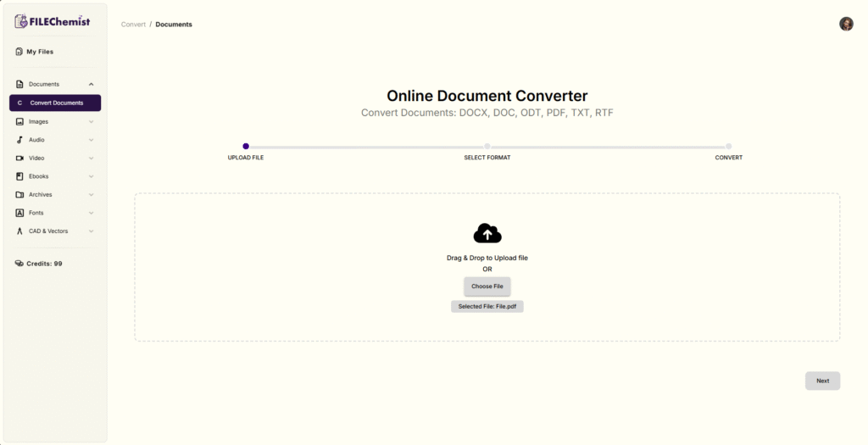Expand the Images section chevron

[91, 121]
